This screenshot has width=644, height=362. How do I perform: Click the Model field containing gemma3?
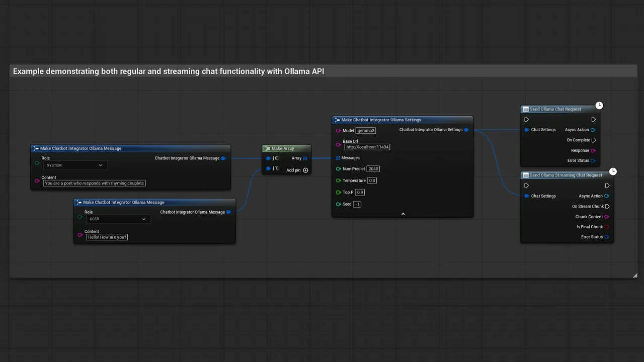[366, 131]
